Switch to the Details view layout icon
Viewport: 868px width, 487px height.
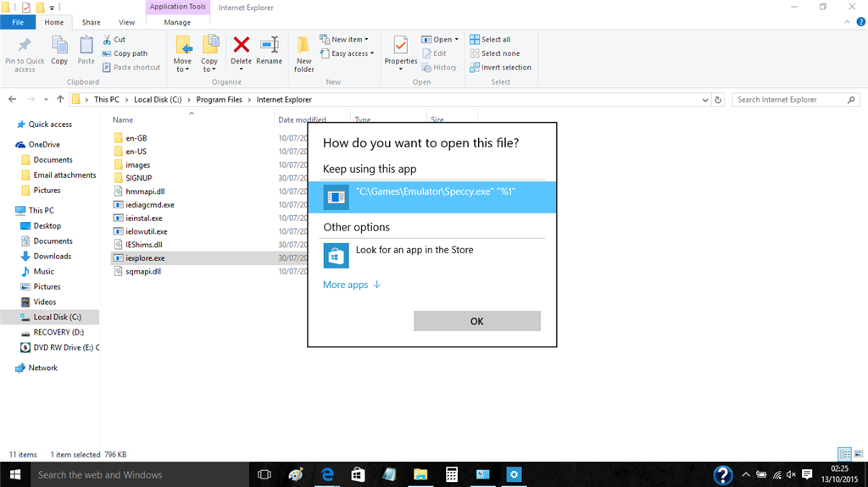(x=845, y=454)
